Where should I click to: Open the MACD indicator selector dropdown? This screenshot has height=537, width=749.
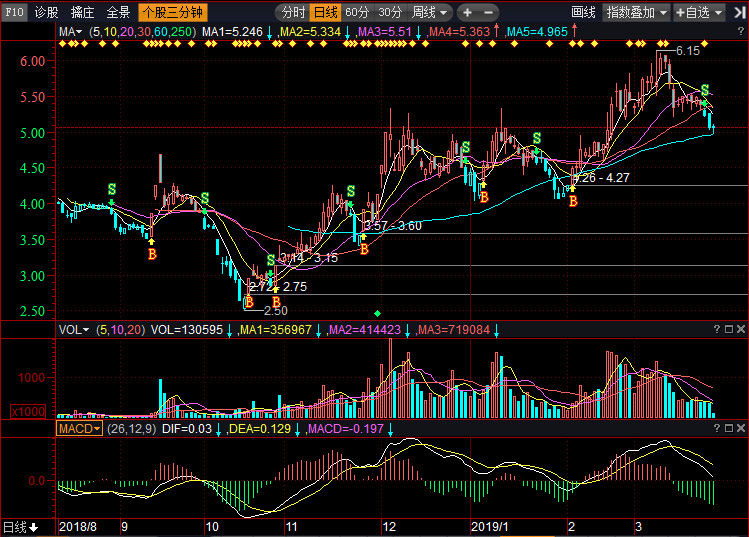(x=79, y=429)
